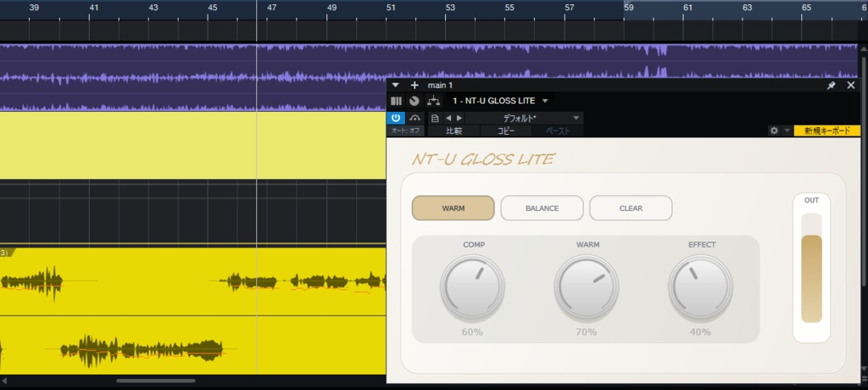Click the horizontal scrollbar thumb of the arrangement
868x390 pixels.
[156, 381]
